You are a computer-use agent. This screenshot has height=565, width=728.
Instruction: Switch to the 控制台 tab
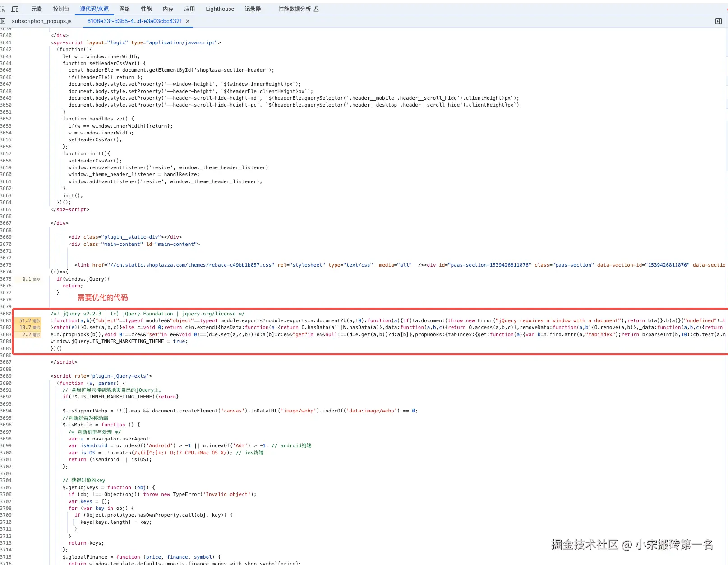[x=61, y=9]
